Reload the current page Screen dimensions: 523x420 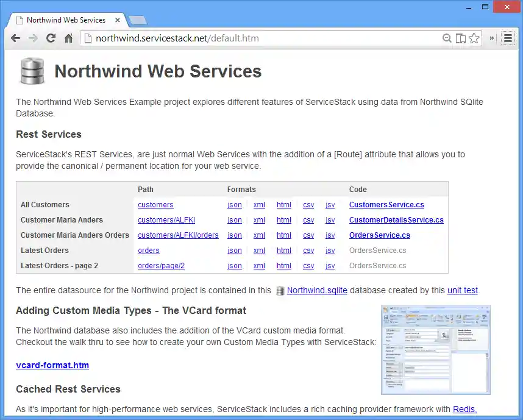[x=51, y=38]
